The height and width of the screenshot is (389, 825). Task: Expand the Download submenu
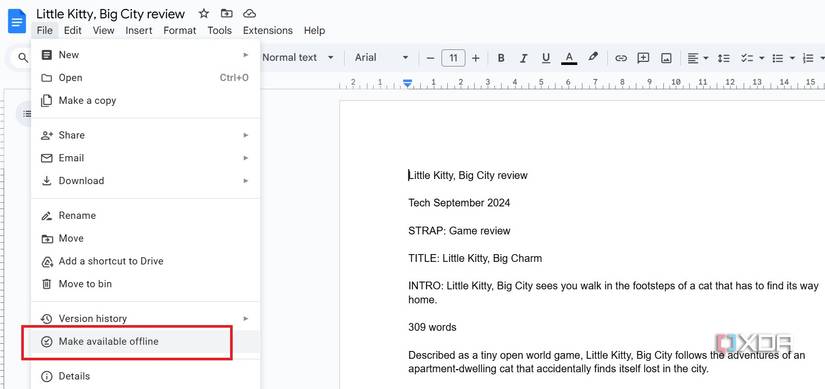point(145,181)
